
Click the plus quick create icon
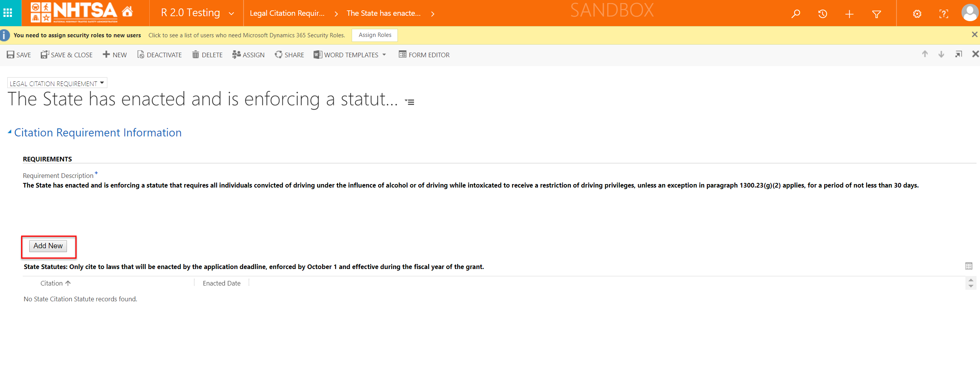[850, 14]
